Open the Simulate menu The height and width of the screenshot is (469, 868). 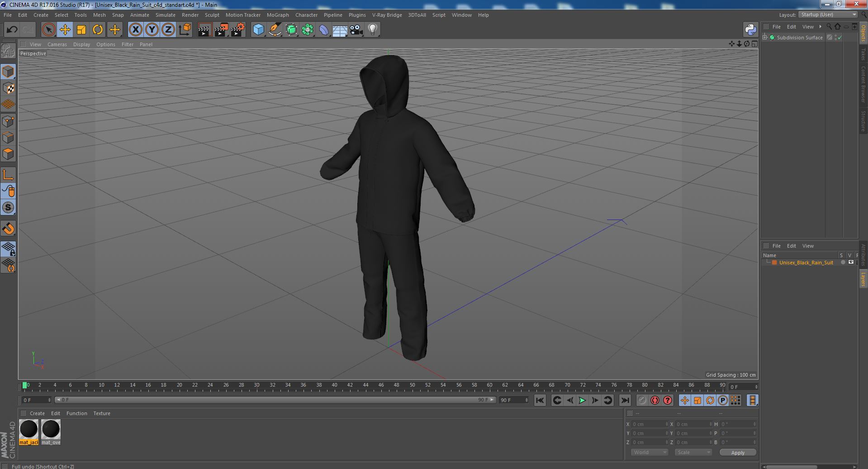point(165,15)
